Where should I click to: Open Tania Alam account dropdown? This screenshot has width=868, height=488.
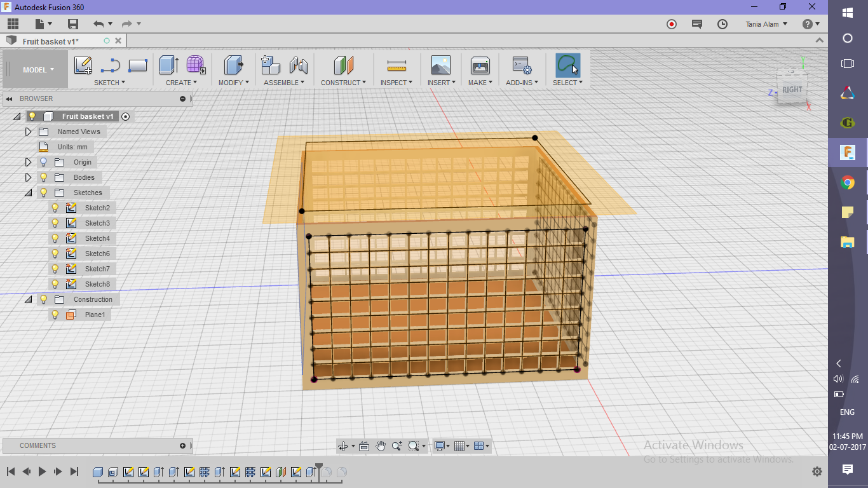(766, 24)
